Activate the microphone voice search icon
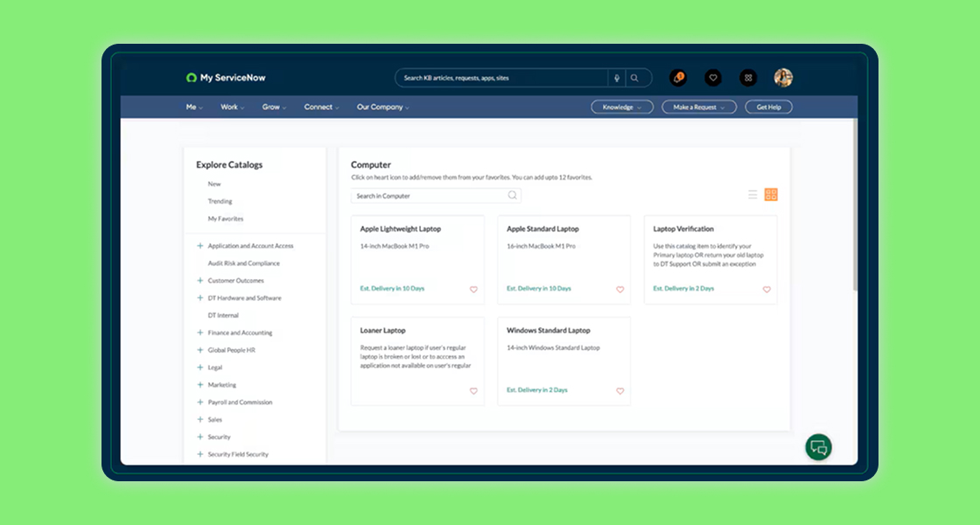Image resolution: width=980 pixels, height=525 pixels. tap(616, 78)
